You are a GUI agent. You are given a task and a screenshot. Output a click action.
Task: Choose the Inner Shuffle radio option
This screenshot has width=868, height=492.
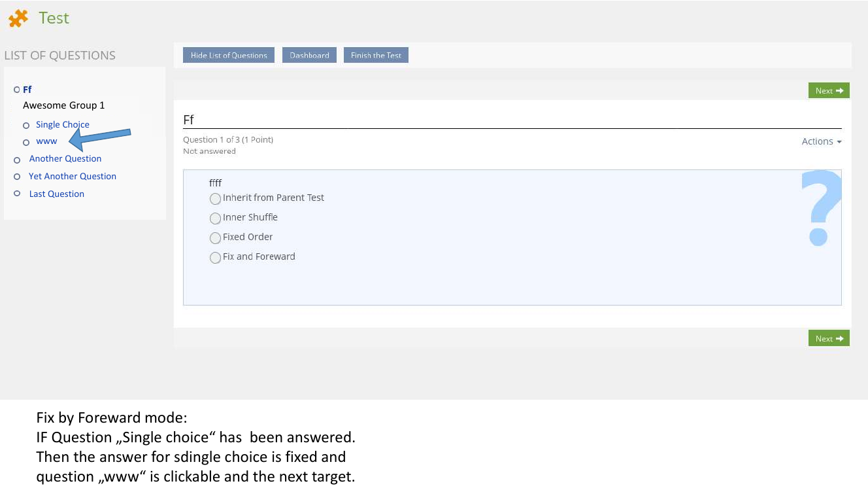coord(215,218)
